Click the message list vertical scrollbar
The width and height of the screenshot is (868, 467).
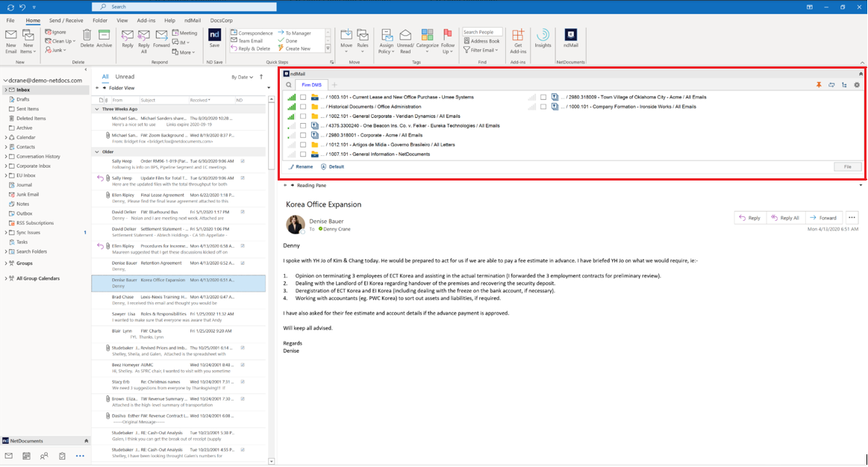[271, 280]
